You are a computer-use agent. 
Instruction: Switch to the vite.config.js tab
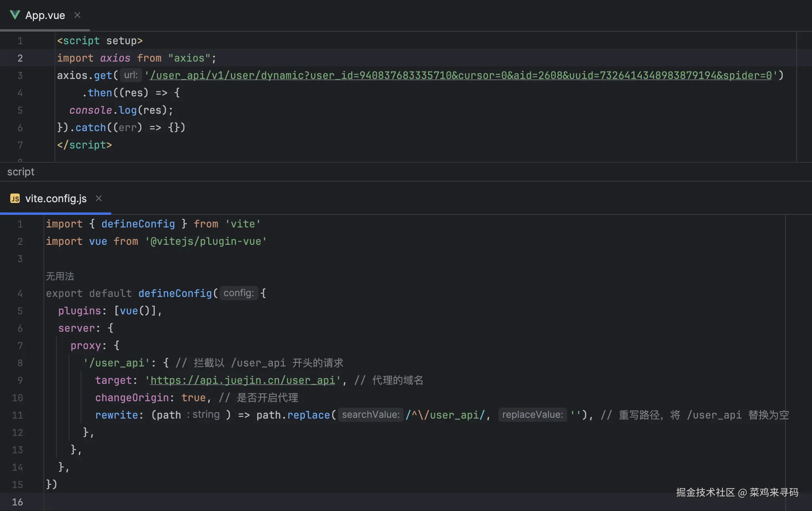pyautogui.click(x=56, y=199)
